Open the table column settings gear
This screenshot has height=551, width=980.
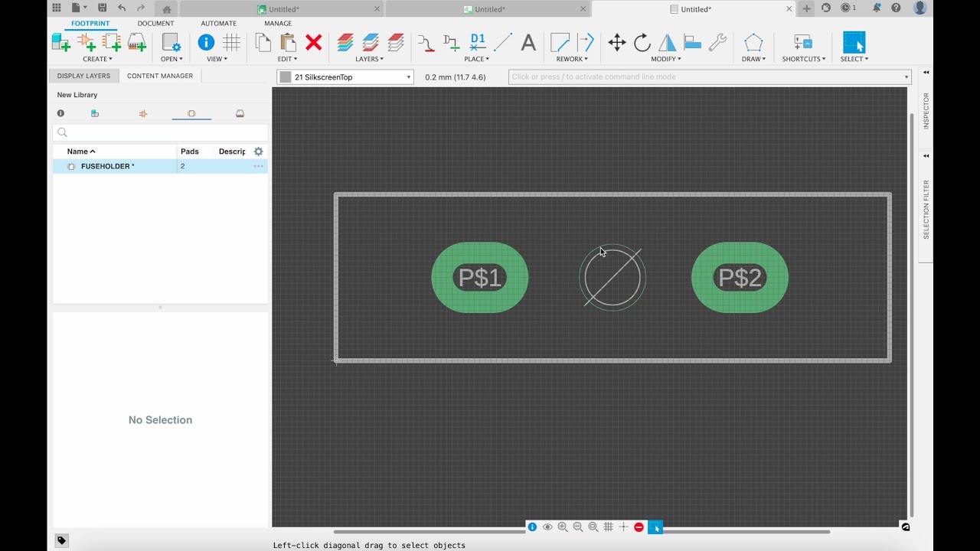point(259,152)
